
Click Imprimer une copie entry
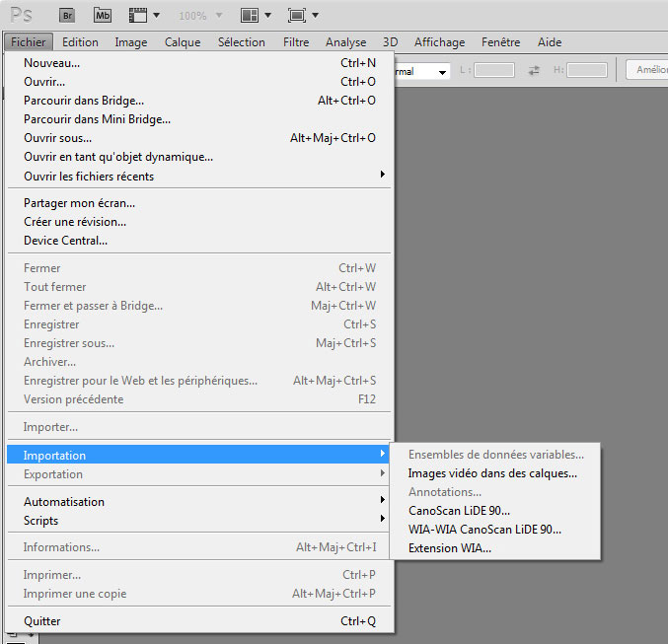coord(199,594)
